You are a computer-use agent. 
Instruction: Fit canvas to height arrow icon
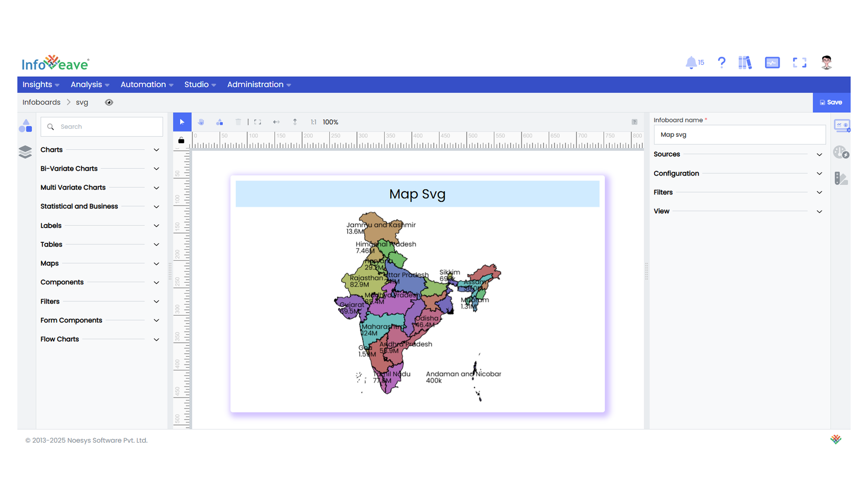tap(295, 122)
